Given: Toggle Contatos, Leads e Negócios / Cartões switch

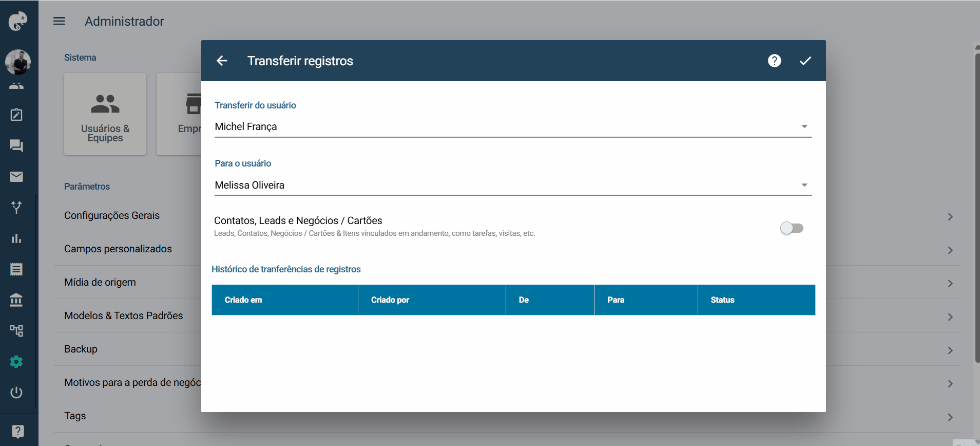Looking at the screenshot, I should 792,228.
